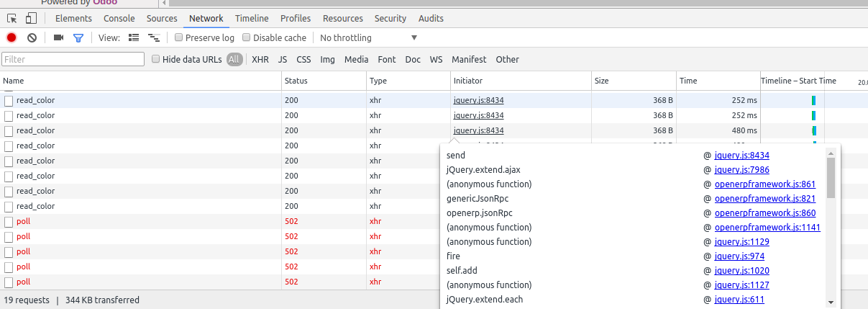The height and width of the screenshot is (309, 868).
Task: Select the All filter pill
Action: 234,59
